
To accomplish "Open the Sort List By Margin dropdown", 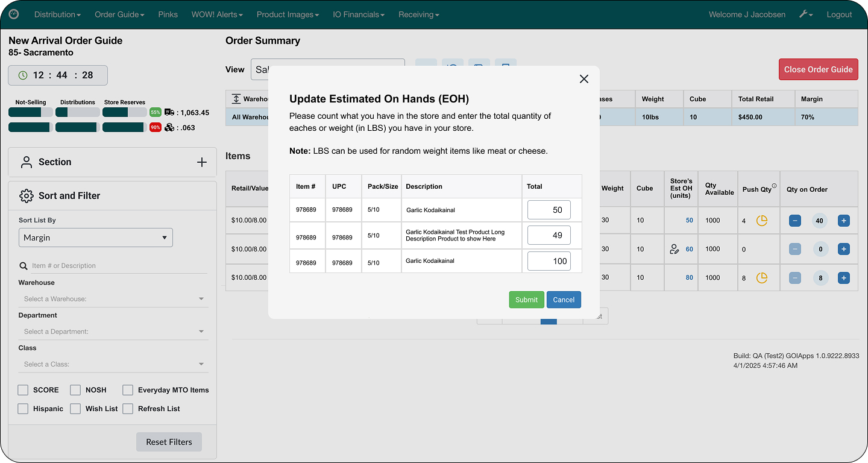I will pos(96,238).
